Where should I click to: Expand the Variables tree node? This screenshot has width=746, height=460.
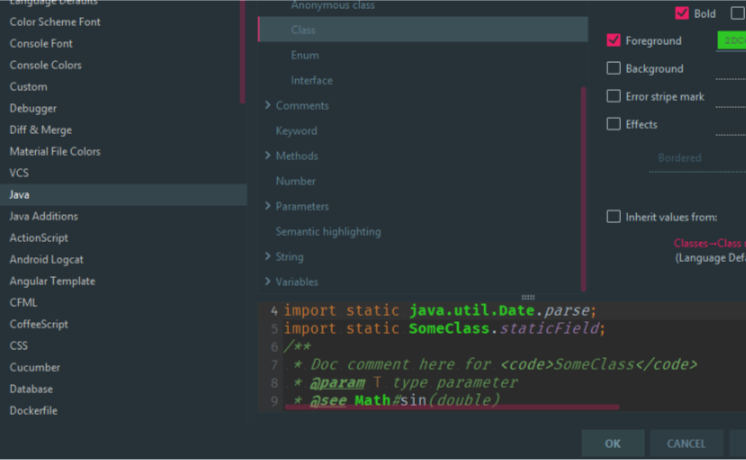coord(268,282)
